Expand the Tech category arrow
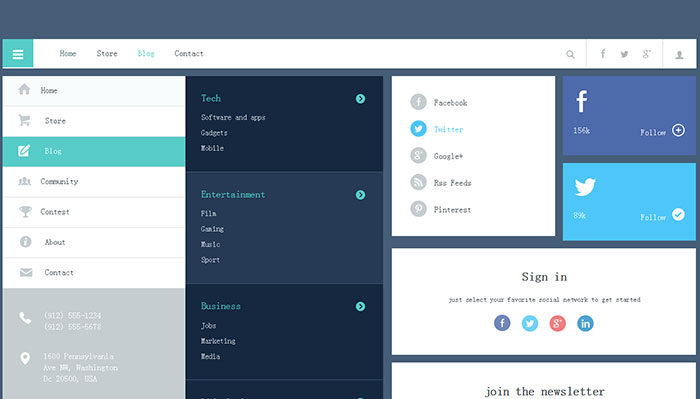Image resolution: width=700 pixels, height=399 pixels. pos(360,99)
